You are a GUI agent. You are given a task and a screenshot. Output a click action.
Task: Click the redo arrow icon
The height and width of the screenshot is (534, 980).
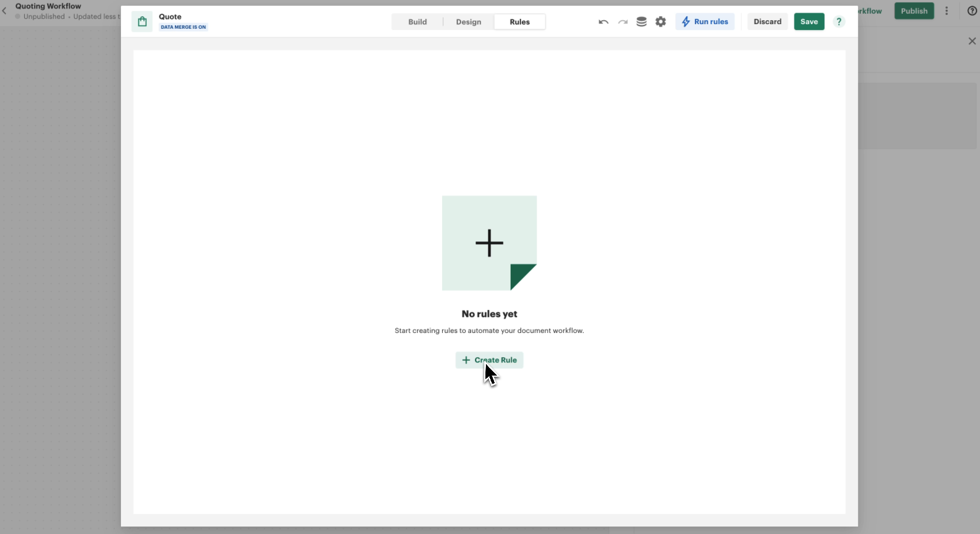622,22
